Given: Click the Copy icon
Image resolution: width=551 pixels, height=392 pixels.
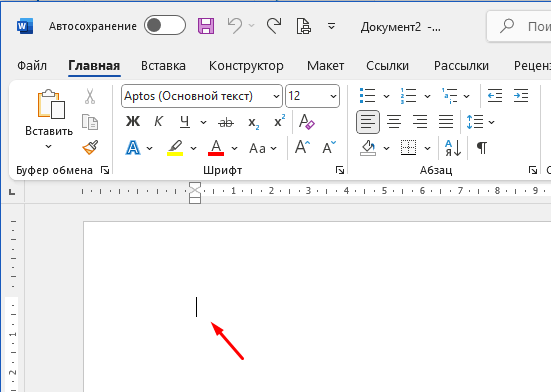Looking at the screenshot, I should tap(90, 122).
